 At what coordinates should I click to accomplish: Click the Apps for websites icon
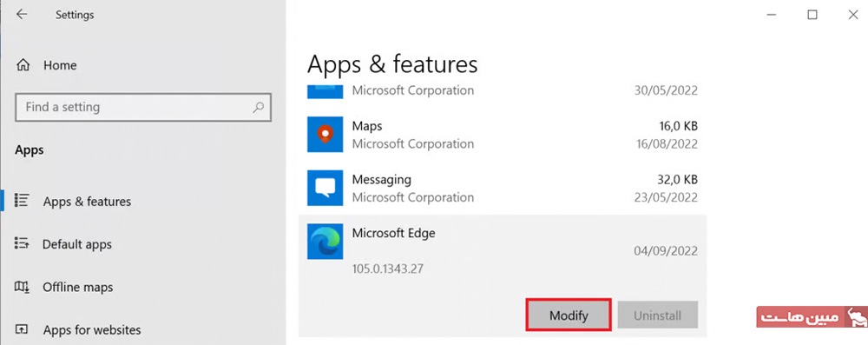(x=22, y=329)
